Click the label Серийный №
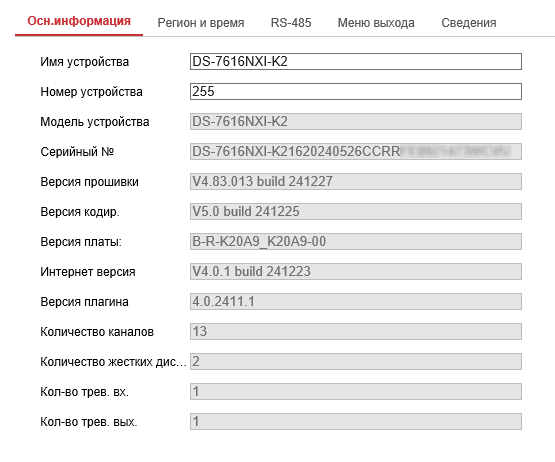This screenshot has width=555, height=462. point(77,152)
